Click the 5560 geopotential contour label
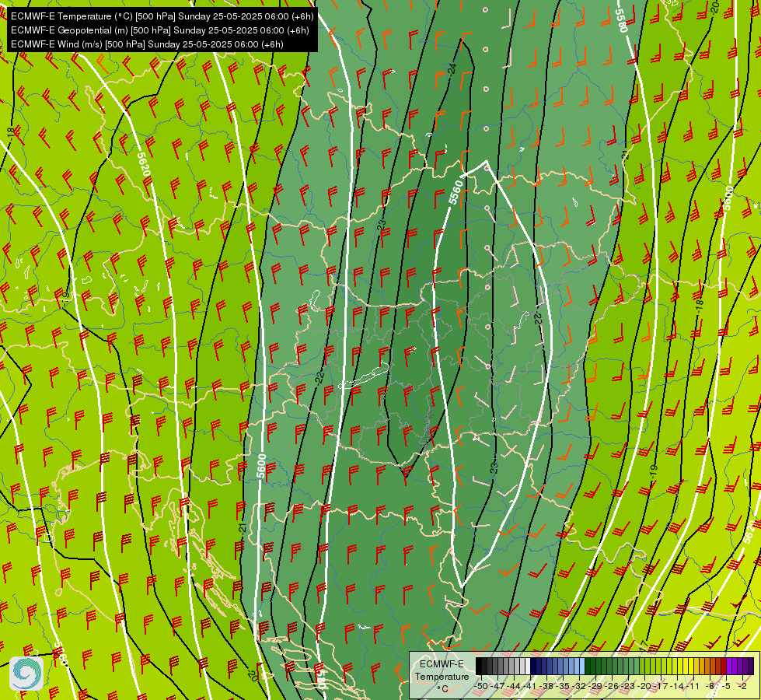This screenshot has height=700, width=761. 456,192
